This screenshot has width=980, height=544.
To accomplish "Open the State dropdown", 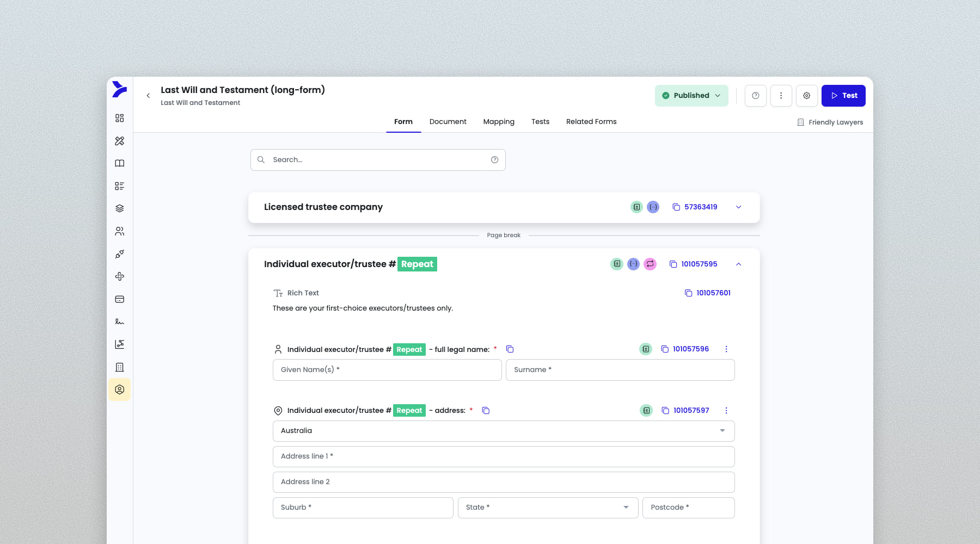I will 547,508.
